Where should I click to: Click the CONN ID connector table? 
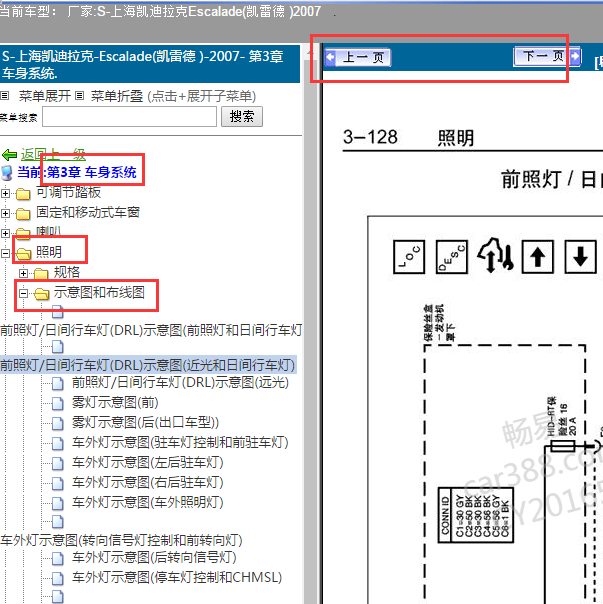[x=476, y=515]
